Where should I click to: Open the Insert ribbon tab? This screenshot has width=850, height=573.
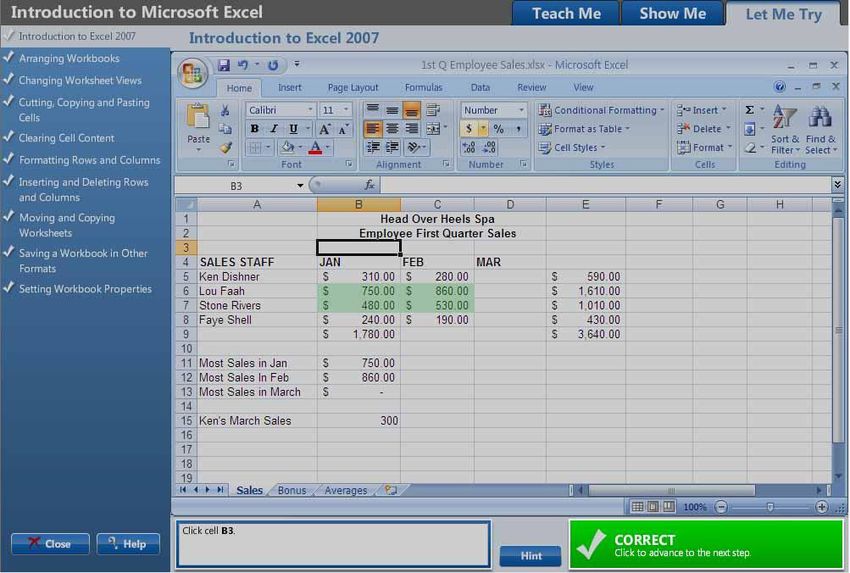click(289, 87)
